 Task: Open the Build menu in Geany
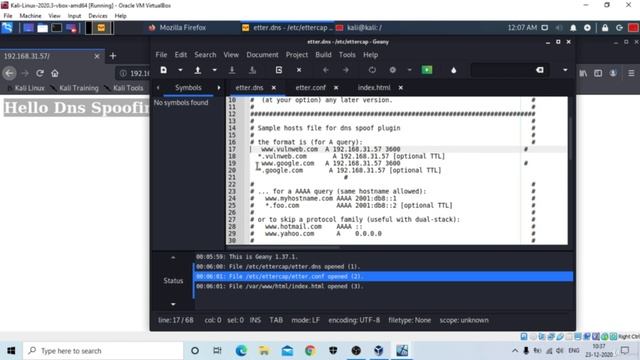pos(323,55)
